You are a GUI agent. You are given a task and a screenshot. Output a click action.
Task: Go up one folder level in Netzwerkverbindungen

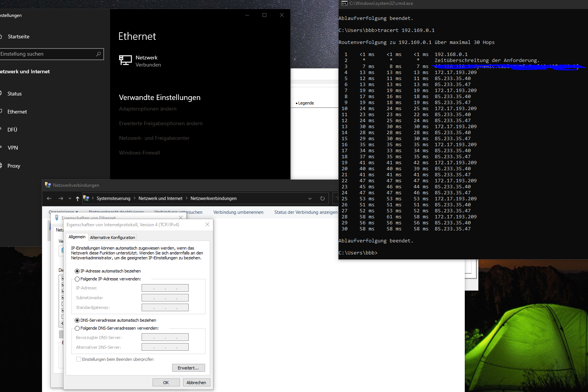pos(77,198)
